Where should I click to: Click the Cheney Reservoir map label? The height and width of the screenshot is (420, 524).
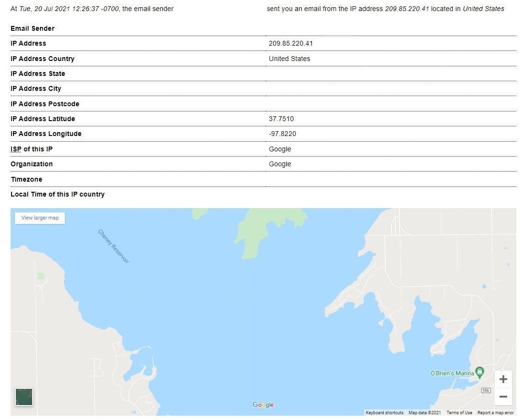pos(113,247)
